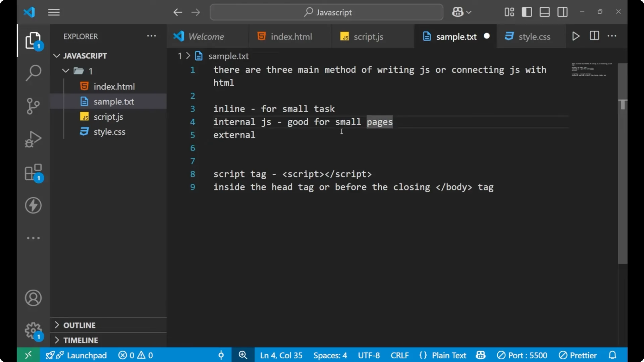The width and height of the screenshot is (644, 362).
Task: Run the file with the play button
Action: (x=576, y=36)
